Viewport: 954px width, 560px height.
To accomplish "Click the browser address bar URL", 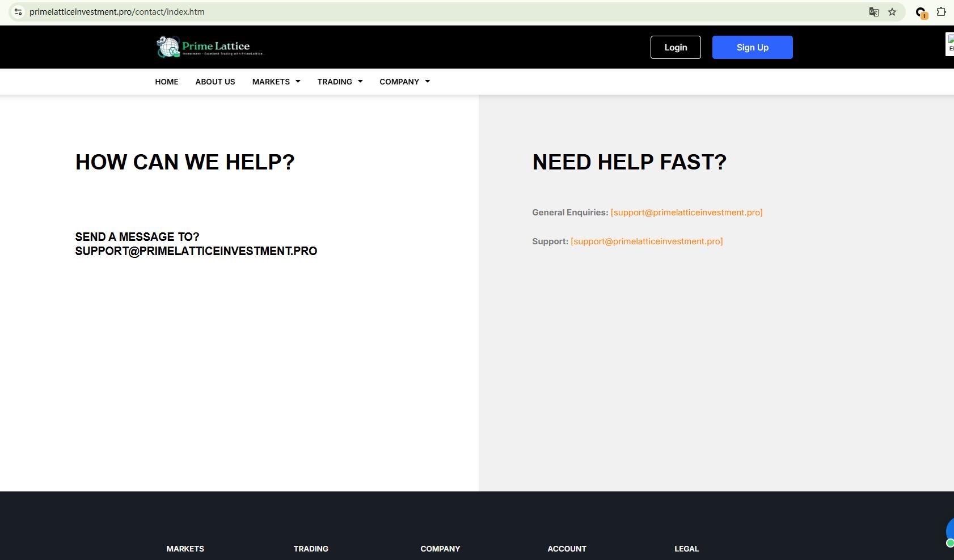I will click(x=117, y=12).
